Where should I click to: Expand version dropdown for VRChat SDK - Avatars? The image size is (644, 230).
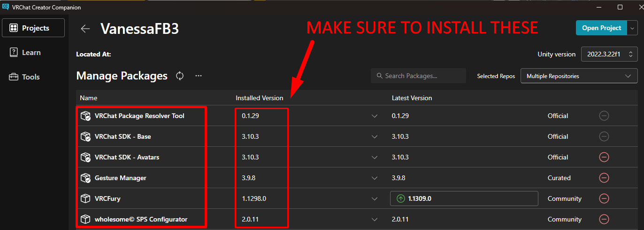click(x=375, y=158)
